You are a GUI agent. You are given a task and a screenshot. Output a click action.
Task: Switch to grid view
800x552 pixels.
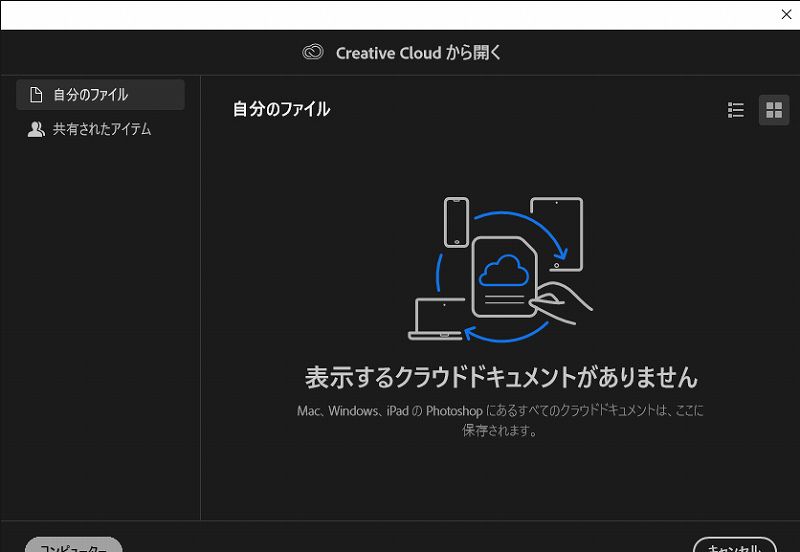click(x=773, y=110)
